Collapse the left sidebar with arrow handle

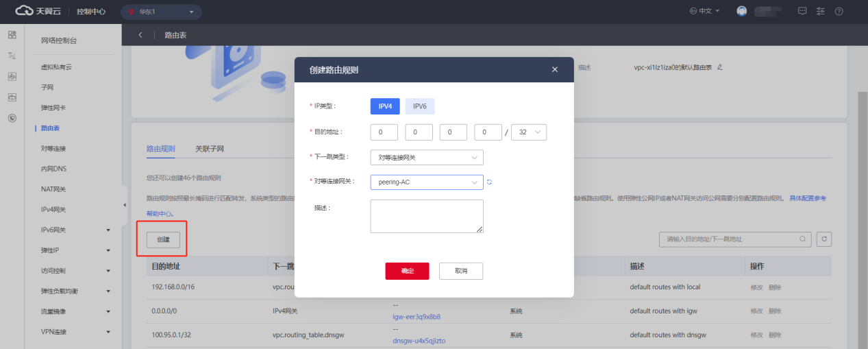(x=125, y=205)
